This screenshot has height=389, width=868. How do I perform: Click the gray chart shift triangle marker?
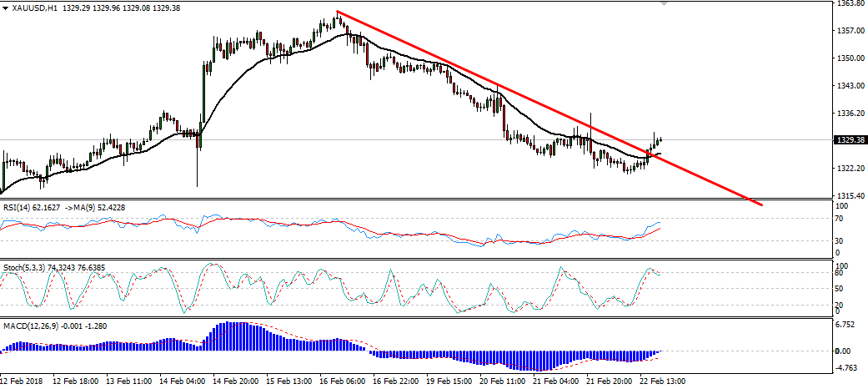(x=665, y=3)
